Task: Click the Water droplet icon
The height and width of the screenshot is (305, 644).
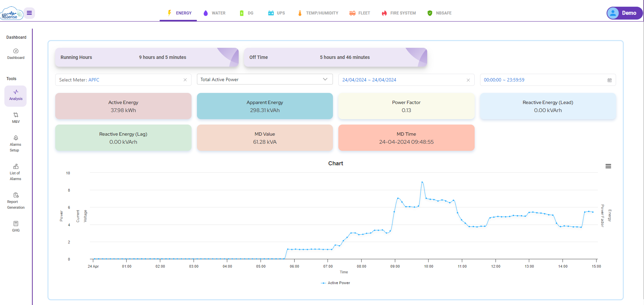Action: [206, 13]
